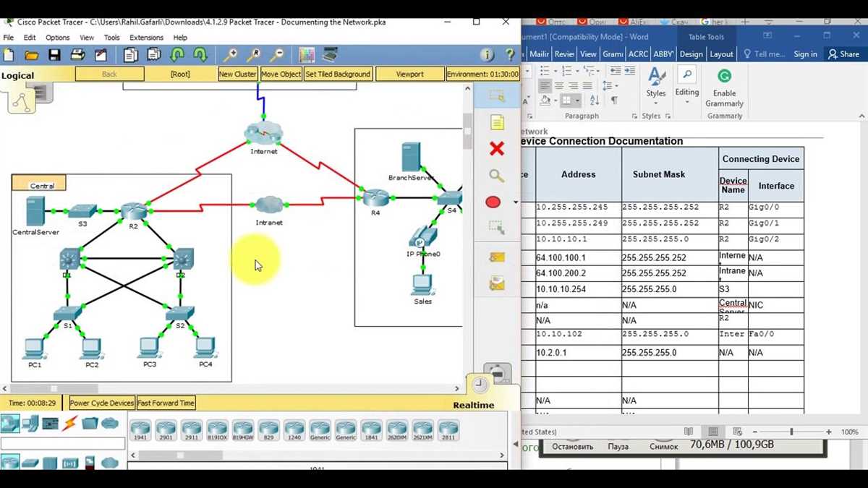Select the 1941 router device
Image resolution: width=868 pixels, height=488 pixels.
click(x=140, y=430)
